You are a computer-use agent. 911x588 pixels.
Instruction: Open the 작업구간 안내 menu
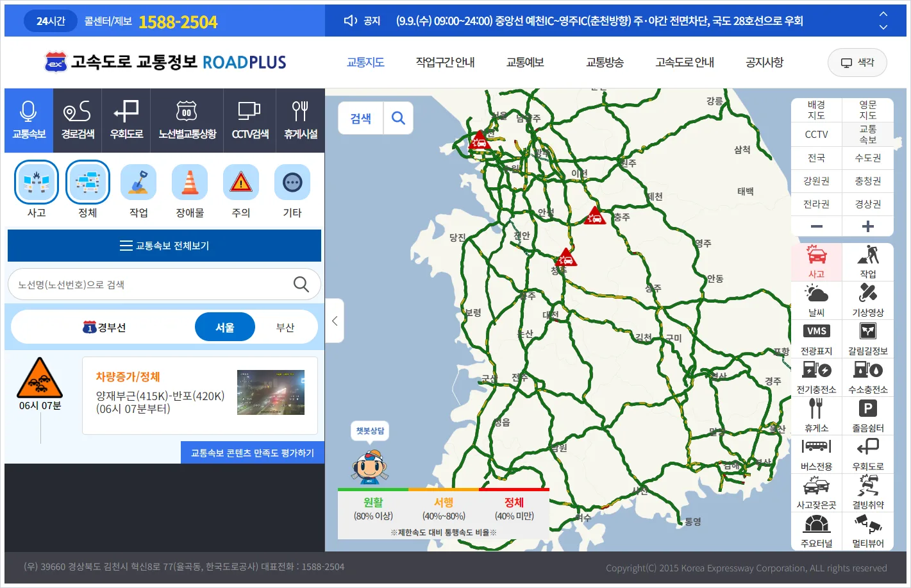tap(445, 62)
